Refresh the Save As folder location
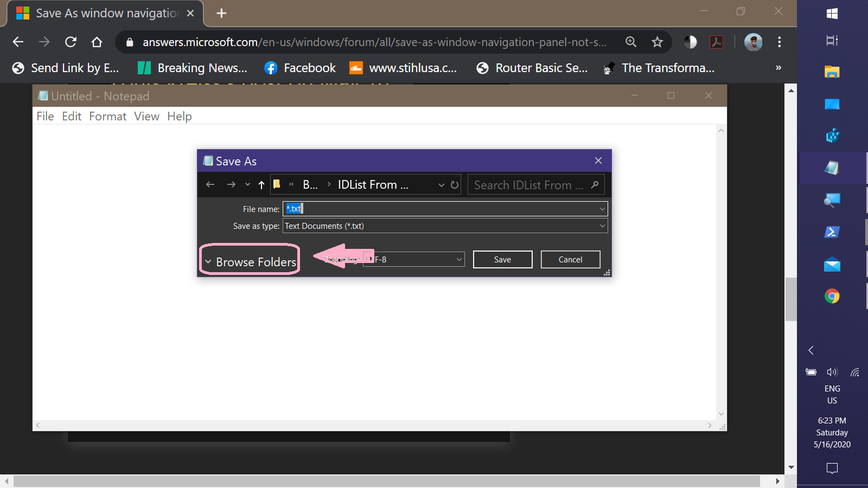This screenshot has height=488, width=868. [455, 185]
